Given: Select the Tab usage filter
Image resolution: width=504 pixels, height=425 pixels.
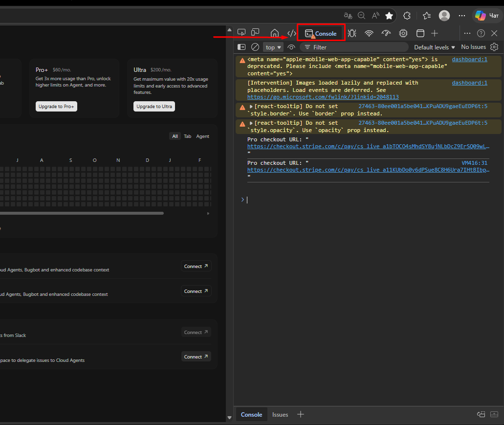Looking at the screenshot, I should pyautogui.click(x=187, y=136).
